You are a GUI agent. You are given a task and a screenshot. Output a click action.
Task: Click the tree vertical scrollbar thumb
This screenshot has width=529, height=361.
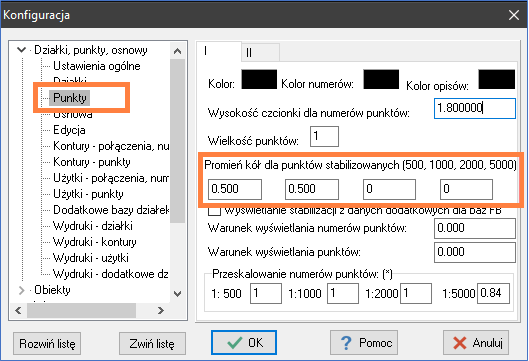coord(177,141)
